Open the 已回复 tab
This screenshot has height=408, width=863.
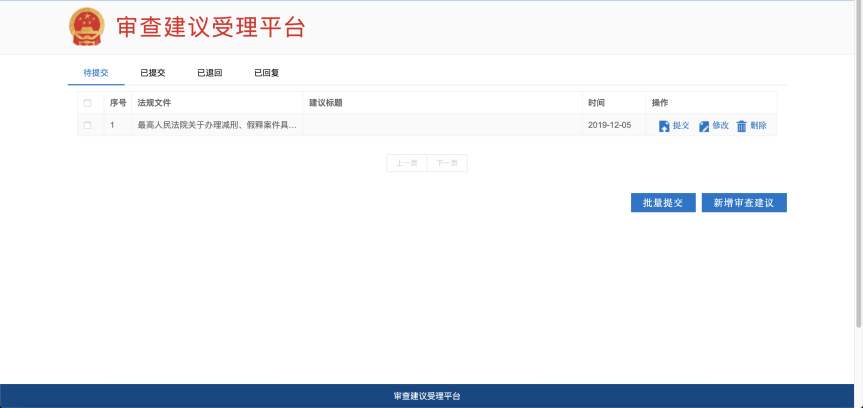(x=267, y=73)
